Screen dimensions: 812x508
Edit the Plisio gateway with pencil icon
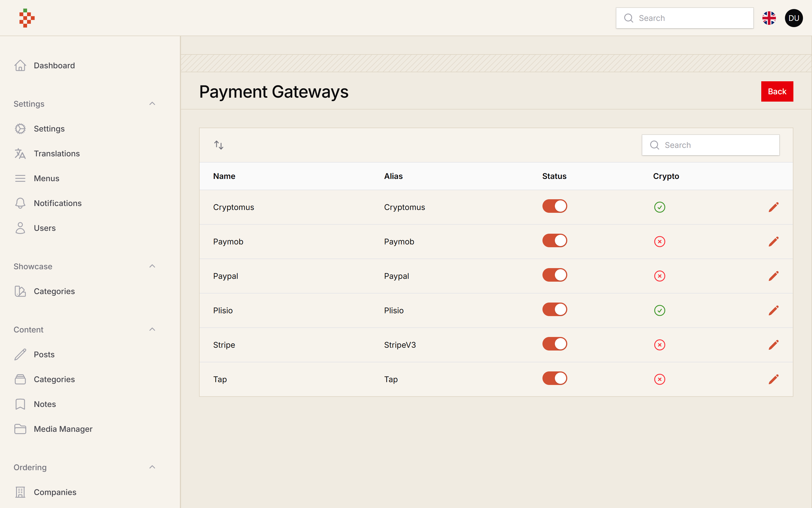click(773, 310)
